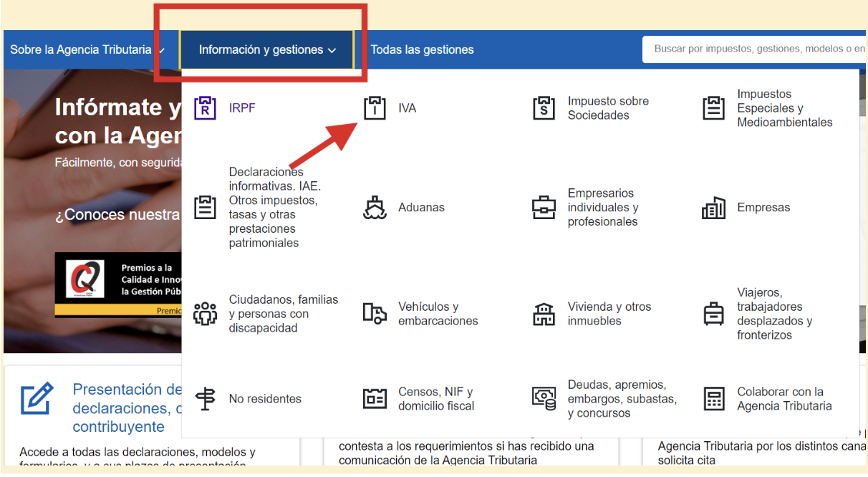Open the IRPF link
The width and height of the screenshot is (868, 477).
click(x=242, y=108)
